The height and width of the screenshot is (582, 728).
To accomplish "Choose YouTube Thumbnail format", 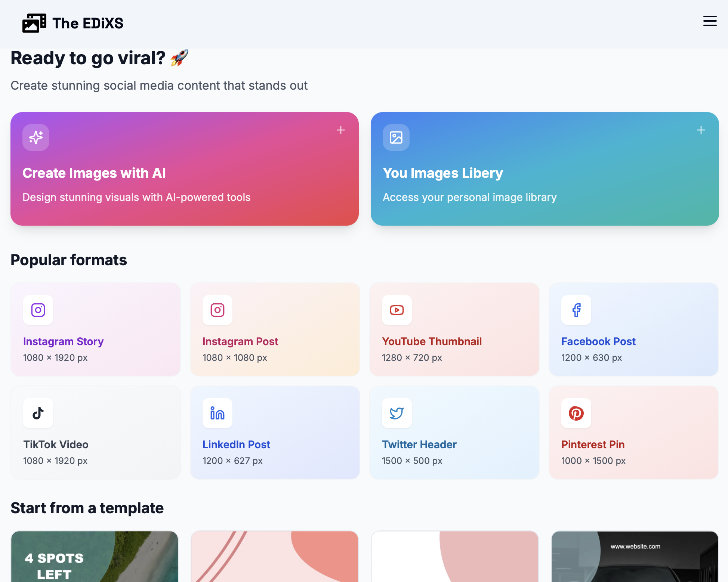I will [x=454, y=329].
